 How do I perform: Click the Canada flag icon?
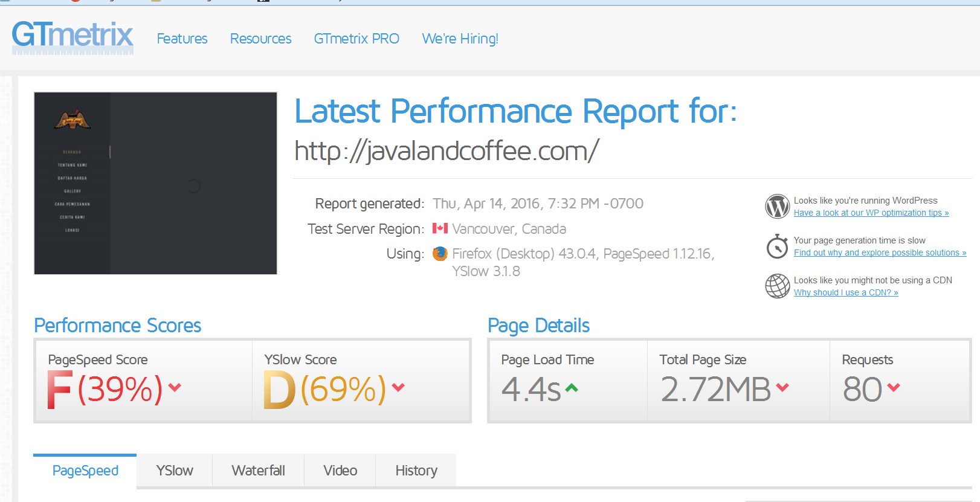(x=440, y=228)
